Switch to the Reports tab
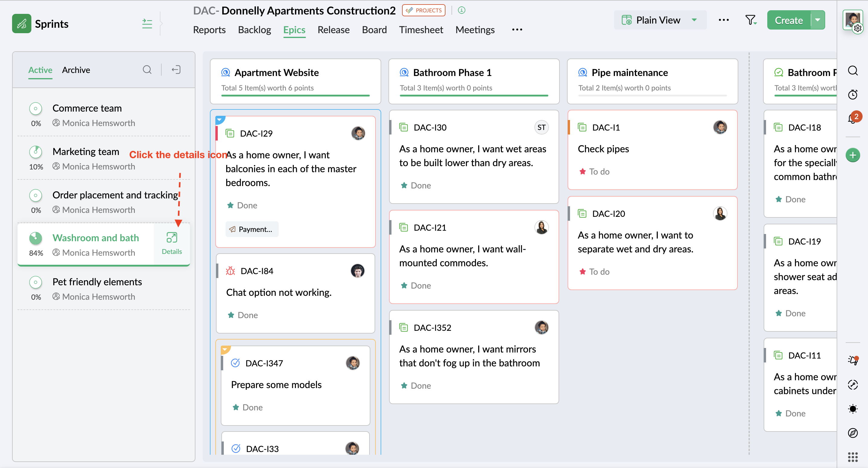The width and height of the screenshot is (868, 468). tap(209, 30)
